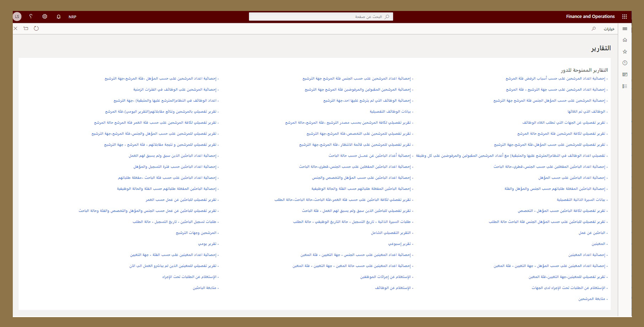Open تقرير تفصيلي لكافة المرشحين فئة المرشح حالة المرشح
The width and height of the screenshot is (644, 327).
point(562,134)
